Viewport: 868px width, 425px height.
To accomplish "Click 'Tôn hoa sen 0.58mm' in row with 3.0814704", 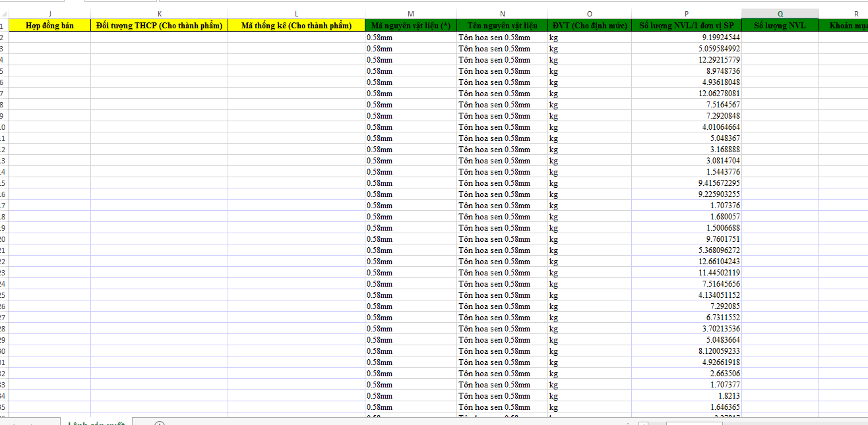I will tap(503, 161).
